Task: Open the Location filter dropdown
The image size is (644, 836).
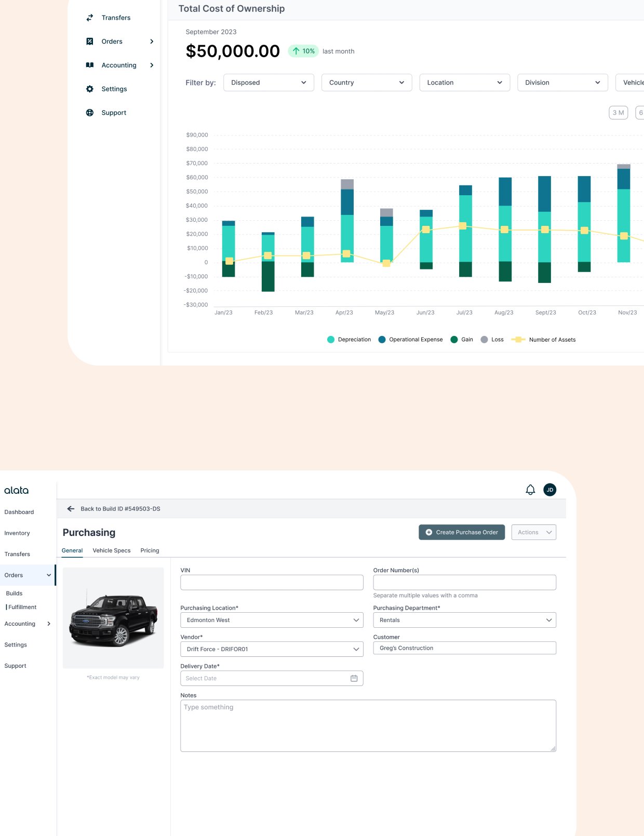Action: (465, 83)
